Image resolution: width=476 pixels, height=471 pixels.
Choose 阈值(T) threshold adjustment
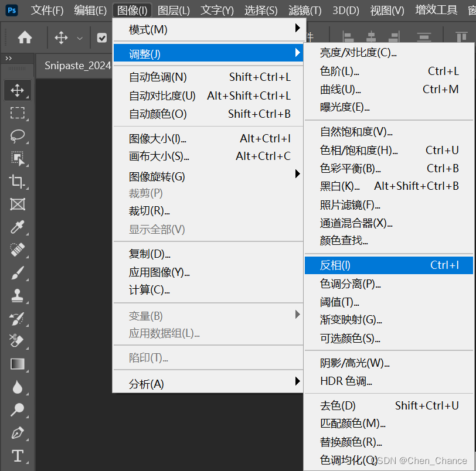tap(389, 302)
